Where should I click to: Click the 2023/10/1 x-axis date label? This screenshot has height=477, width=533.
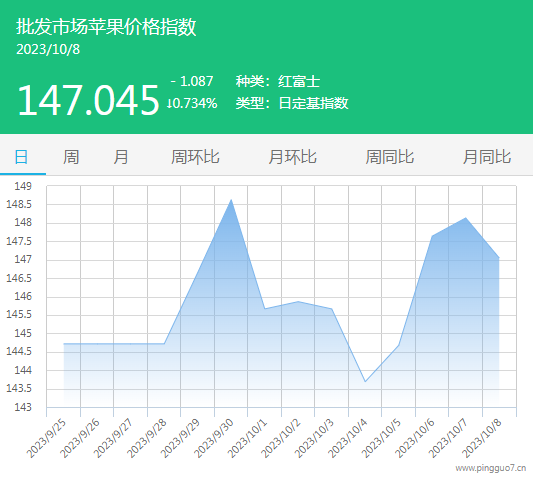[247, 439]
